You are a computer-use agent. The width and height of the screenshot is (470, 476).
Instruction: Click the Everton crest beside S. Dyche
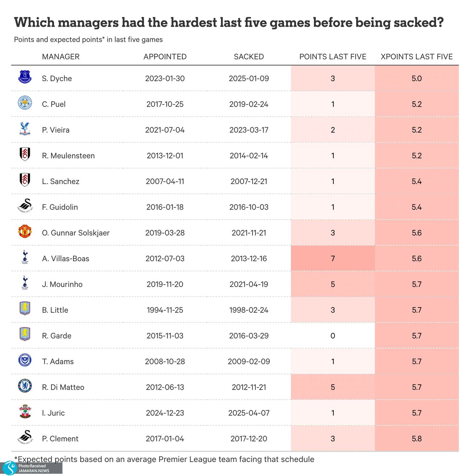point(25,77)
